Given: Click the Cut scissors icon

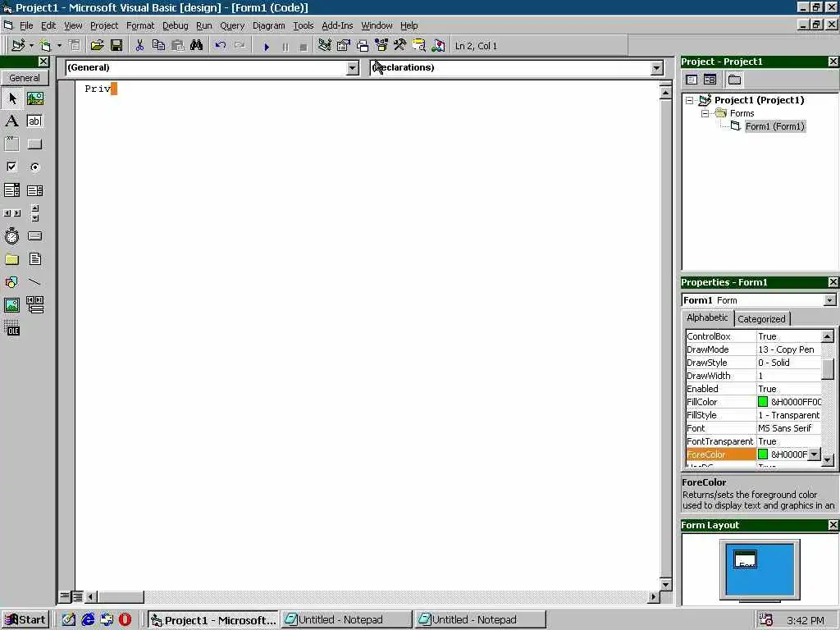Looking at the screenshot, I should (x=139, y=46).
